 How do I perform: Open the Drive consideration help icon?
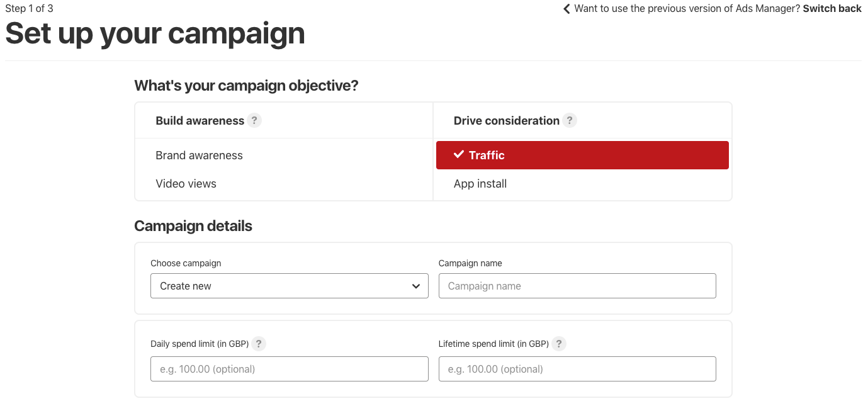570,120
